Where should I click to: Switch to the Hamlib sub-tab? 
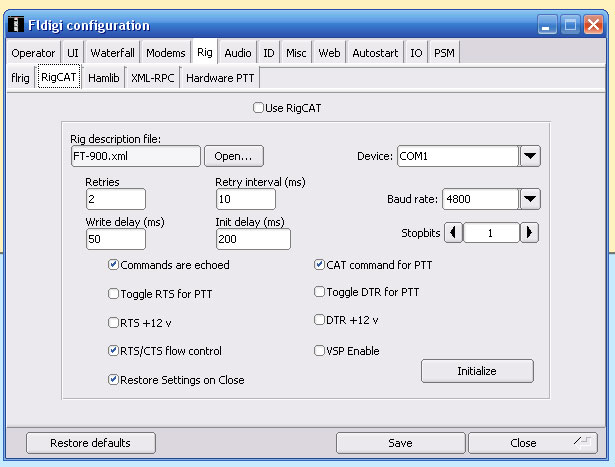pyautogui.click(x=104, y=77)
